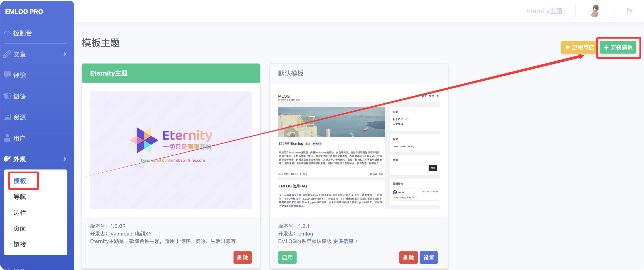Click the green 安装模板 button

click(x=618, y=47)
